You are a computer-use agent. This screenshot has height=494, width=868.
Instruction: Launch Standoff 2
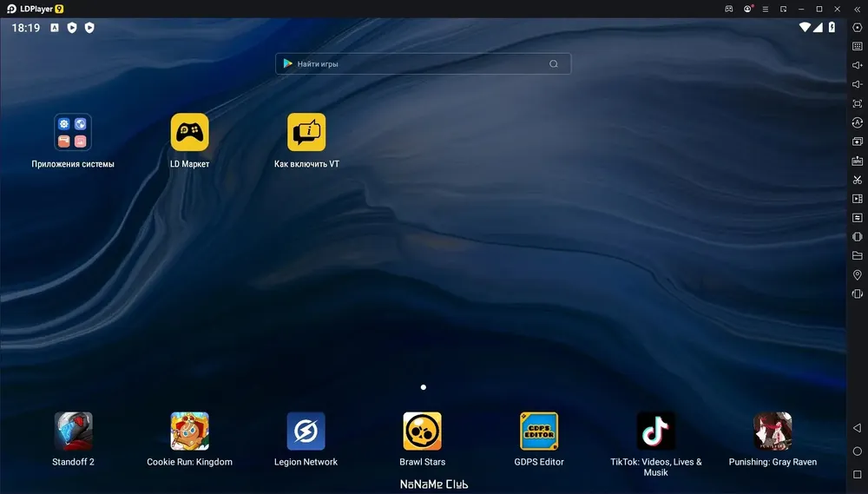coord(73,431)
